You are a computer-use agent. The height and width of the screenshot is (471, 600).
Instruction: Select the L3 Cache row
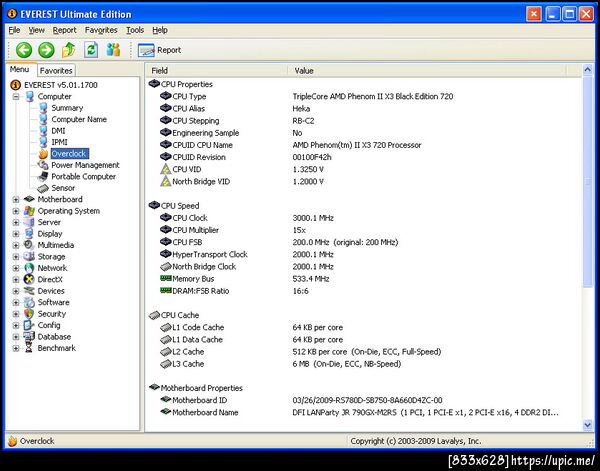tap(364, 364)
